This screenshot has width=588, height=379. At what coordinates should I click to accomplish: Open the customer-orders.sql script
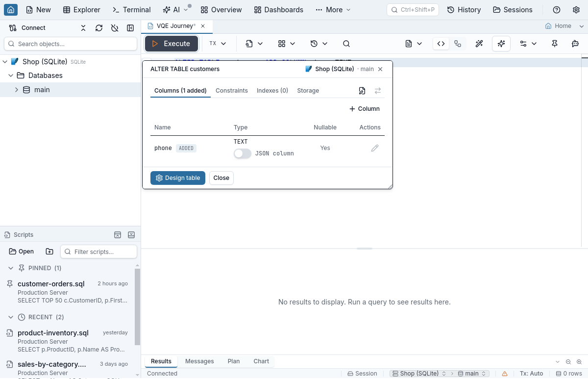point(67,292)
